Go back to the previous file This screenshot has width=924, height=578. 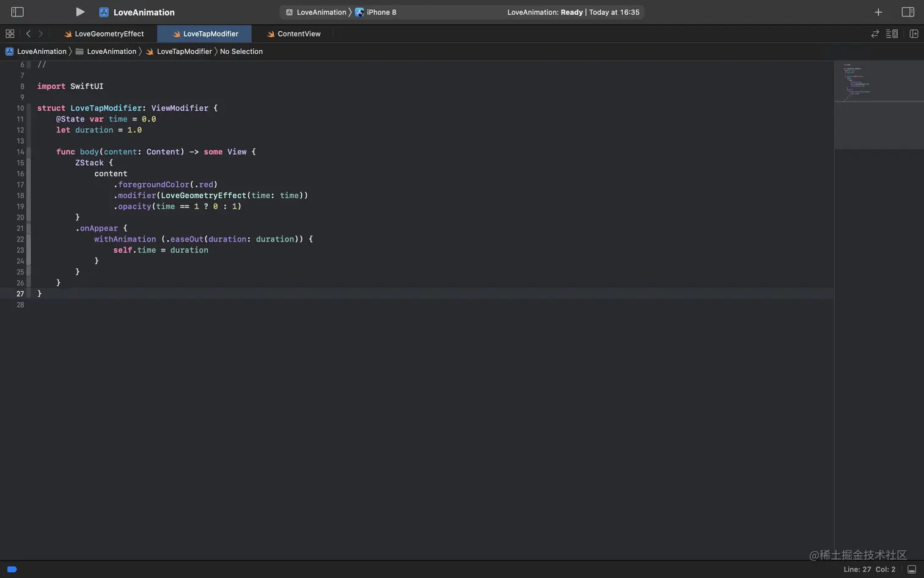click(x=28, y=34)
